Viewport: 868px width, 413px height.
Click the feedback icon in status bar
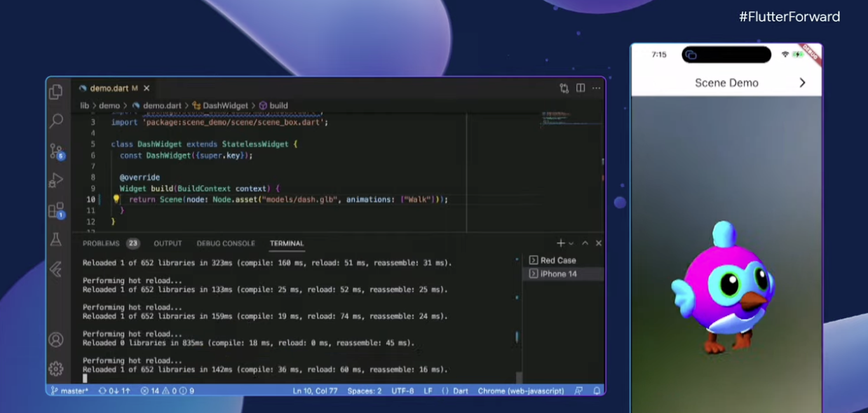pos(579,391)
